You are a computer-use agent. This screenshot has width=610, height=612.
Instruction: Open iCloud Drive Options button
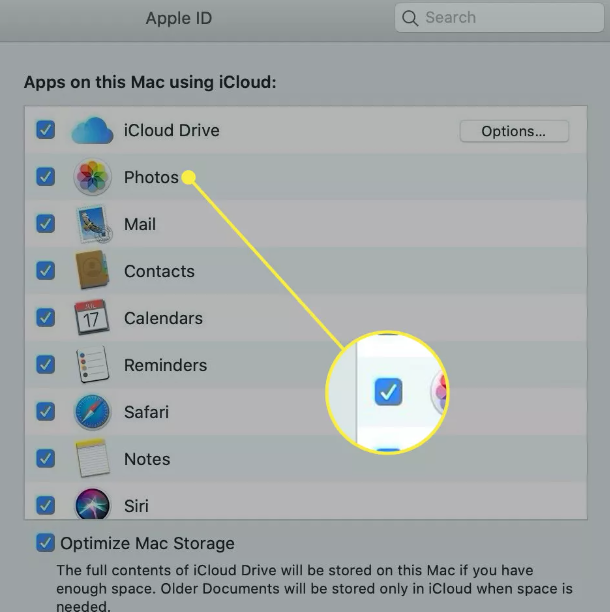(514, 131)
